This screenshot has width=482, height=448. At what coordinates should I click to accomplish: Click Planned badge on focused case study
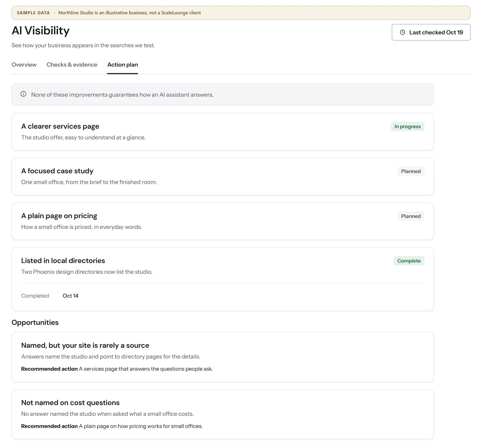411,171
